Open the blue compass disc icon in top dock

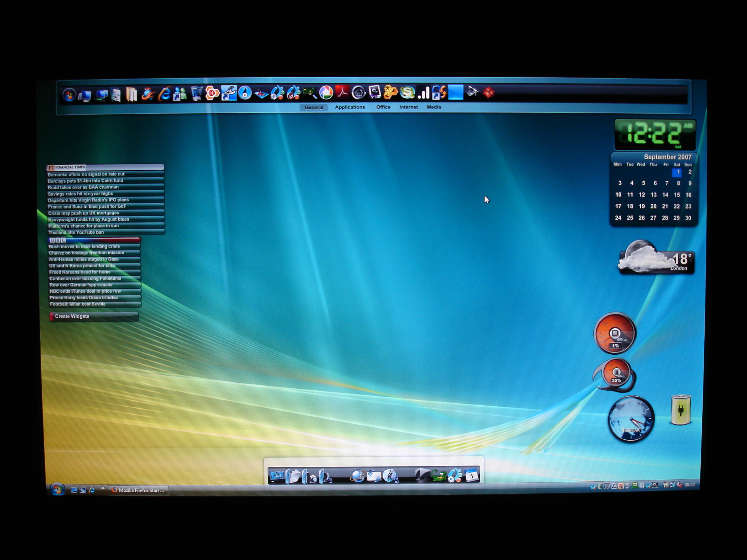[245, 93]
